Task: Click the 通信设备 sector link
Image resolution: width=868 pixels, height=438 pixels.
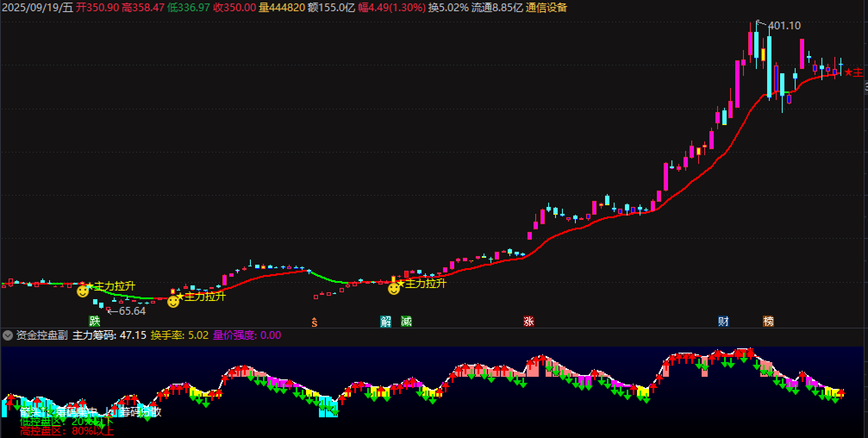Action: [x=546, y=8]
